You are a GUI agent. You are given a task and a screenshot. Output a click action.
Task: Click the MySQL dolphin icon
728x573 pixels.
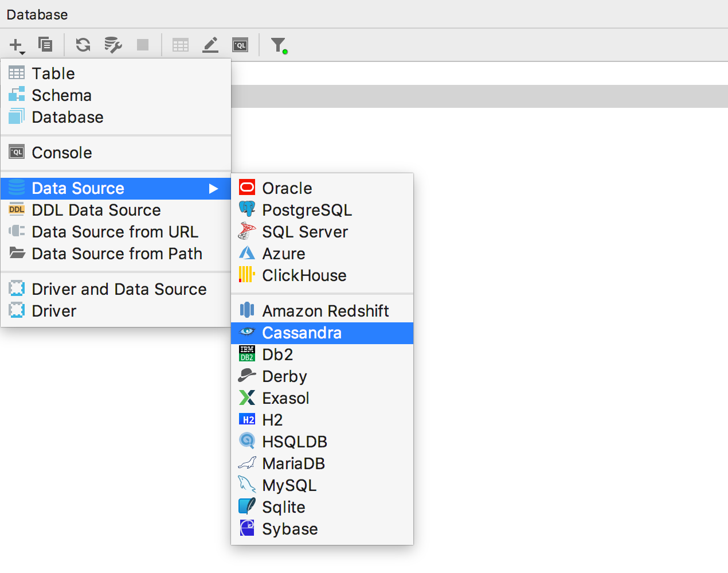coord(247,485)
